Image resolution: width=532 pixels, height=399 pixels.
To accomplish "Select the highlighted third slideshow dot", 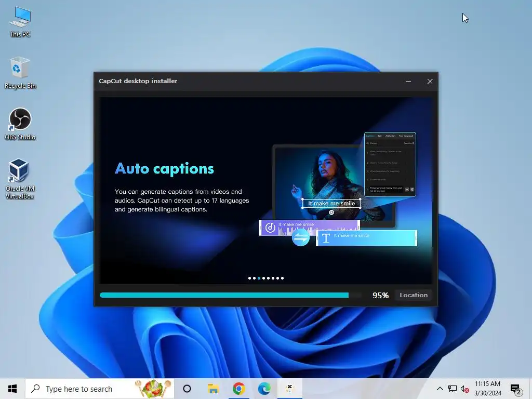I will (259, 278).
